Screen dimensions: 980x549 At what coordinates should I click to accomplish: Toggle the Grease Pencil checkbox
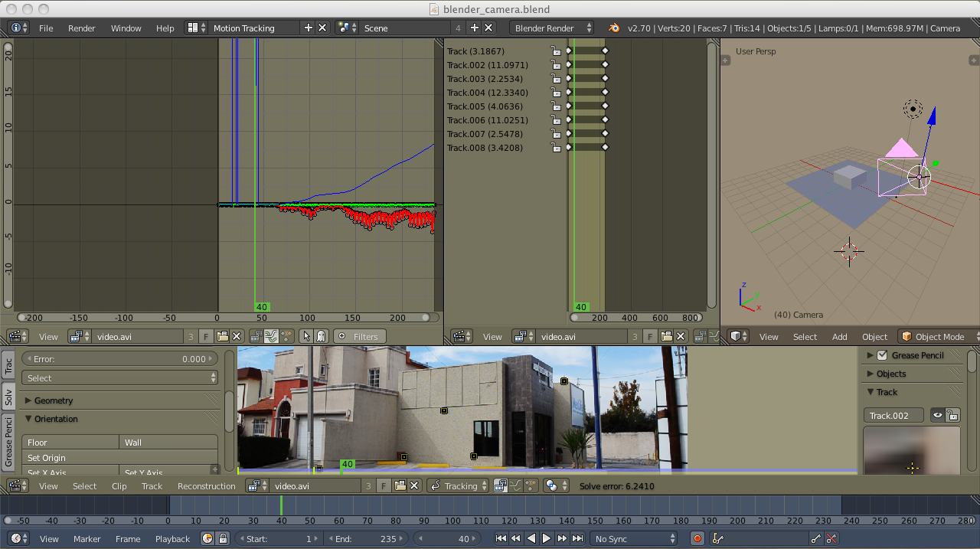click(882, 355)
